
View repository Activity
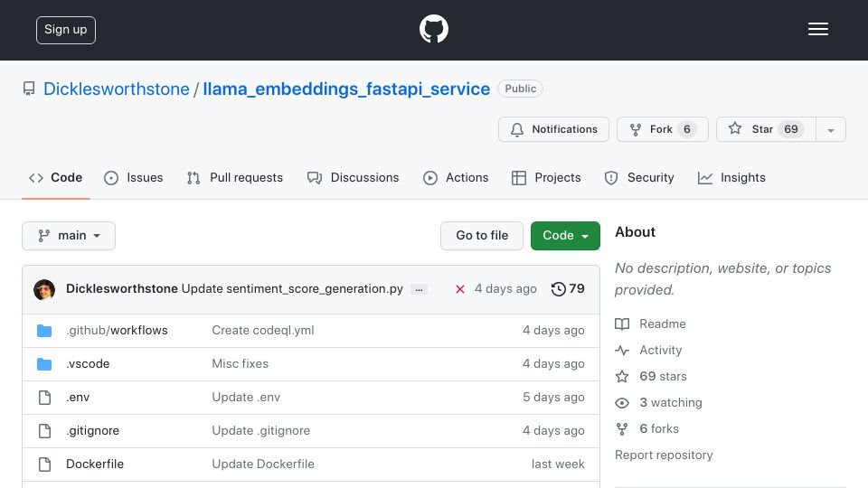649,351
